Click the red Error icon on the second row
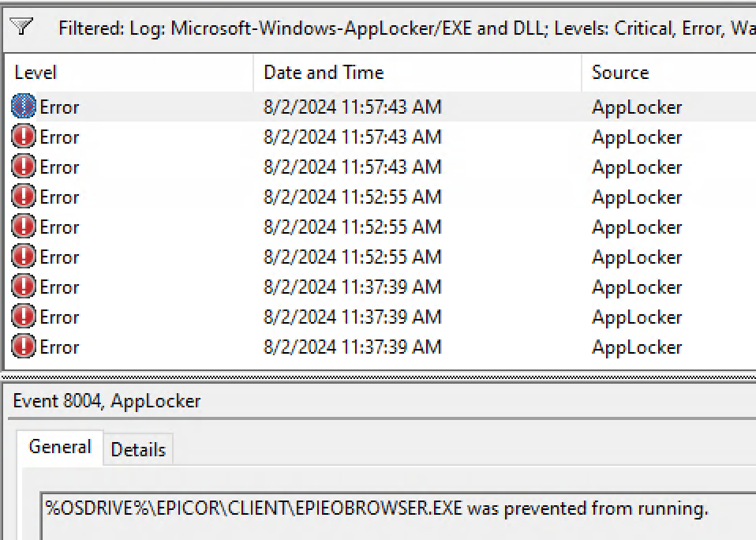The image size is (756, 540). tap(22, 137)
